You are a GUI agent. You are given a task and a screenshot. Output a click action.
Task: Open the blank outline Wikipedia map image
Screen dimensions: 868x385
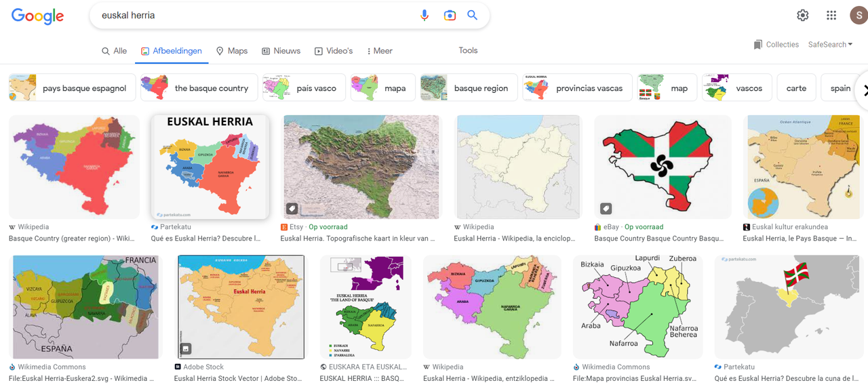coord(518,167)
